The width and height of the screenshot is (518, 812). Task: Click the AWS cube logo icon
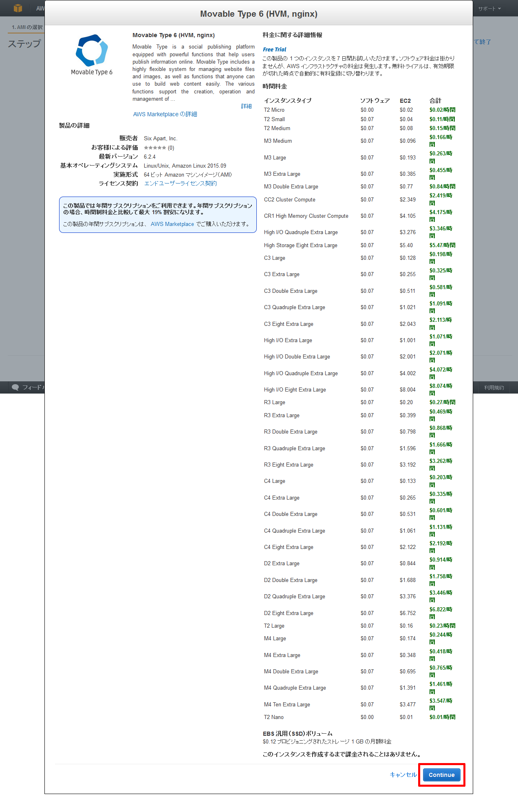click(x=18, y=8)
